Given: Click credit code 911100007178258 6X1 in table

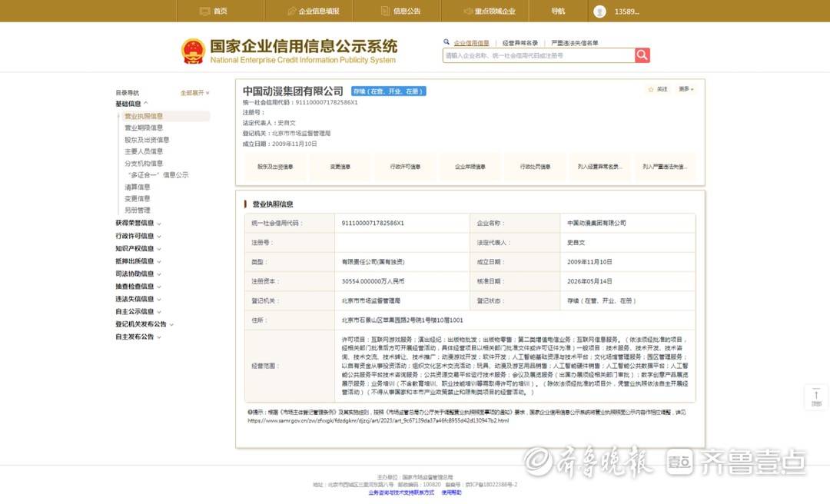Looking at the screenshot, I should click(373, 224).
